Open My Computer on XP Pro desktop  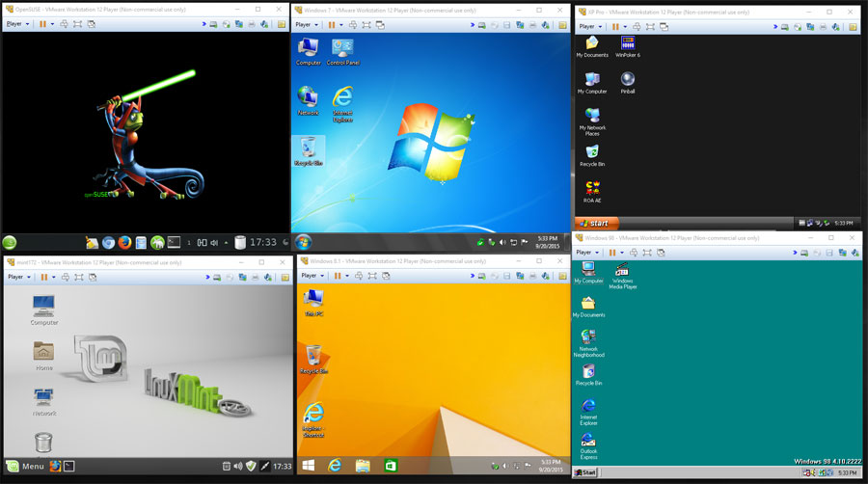[x=592, y=83]
